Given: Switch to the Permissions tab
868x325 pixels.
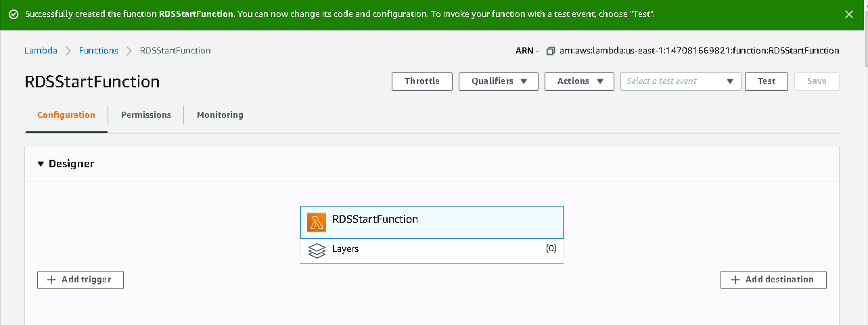Looking at the screenshot, I should click(x=146, y=115).
